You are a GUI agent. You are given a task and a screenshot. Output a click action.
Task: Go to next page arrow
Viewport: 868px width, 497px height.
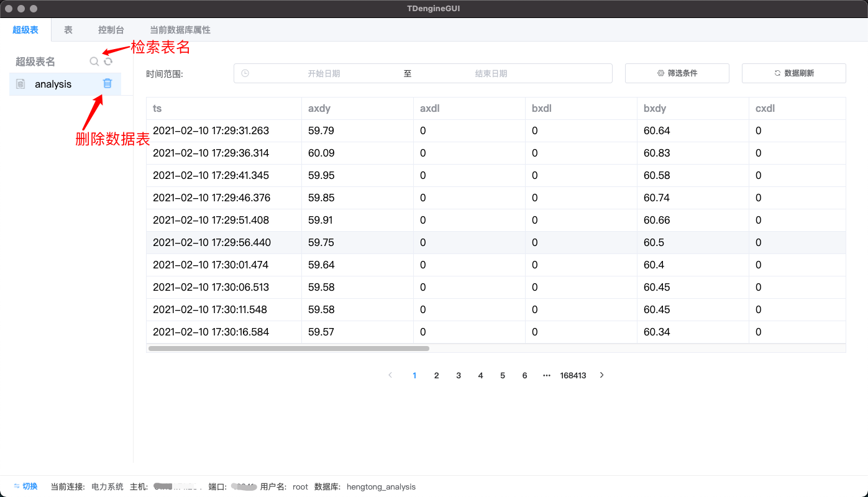click(601, 375)
